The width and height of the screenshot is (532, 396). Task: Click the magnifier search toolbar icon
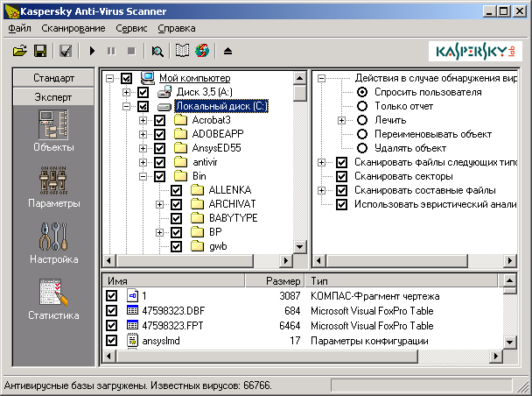[157, 52]
